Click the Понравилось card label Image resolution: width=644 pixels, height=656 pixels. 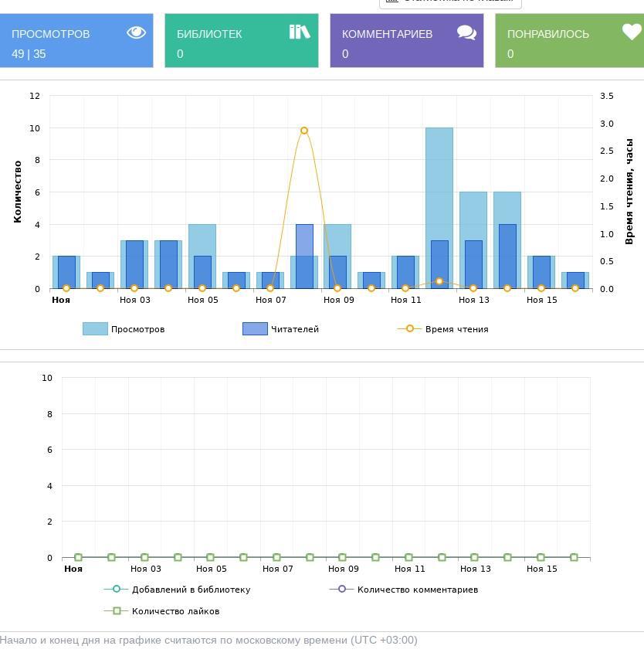tap(547, 34)
